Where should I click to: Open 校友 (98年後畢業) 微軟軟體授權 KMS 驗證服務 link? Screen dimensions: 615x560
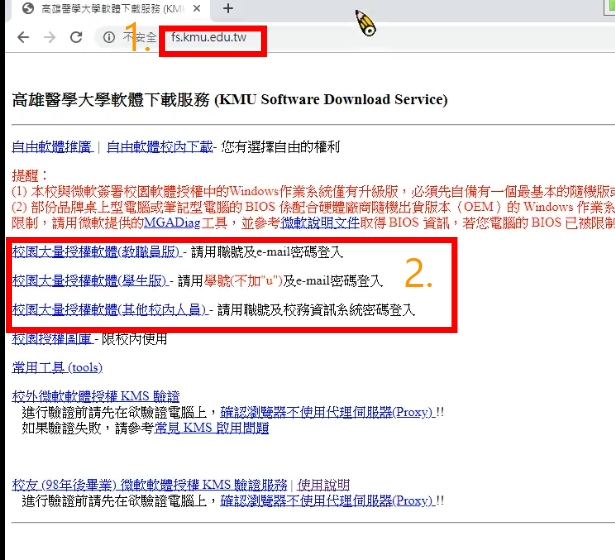point(149,485)
